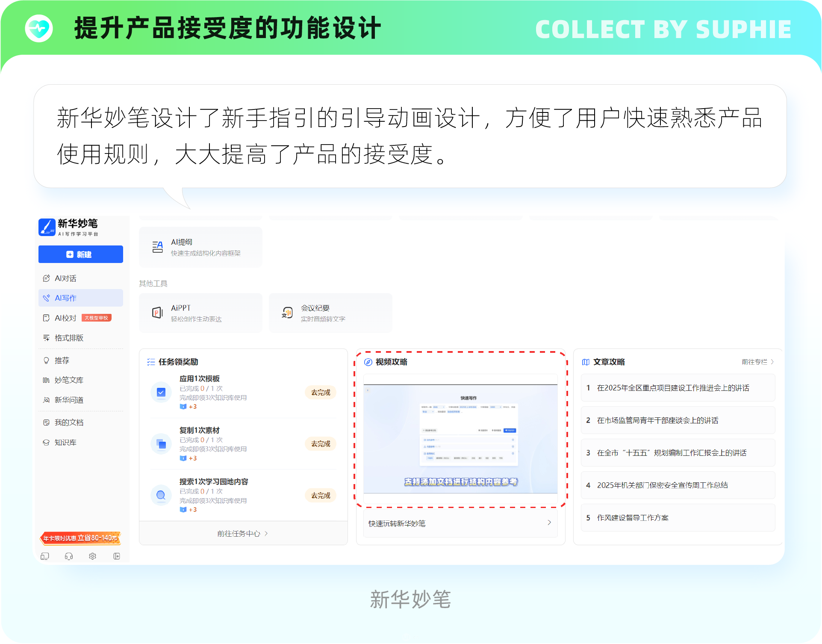Click 去完成 for 复制1次素材 task
Image resolution: width=822 pixels, height=644 pixels.
(321, 444)
